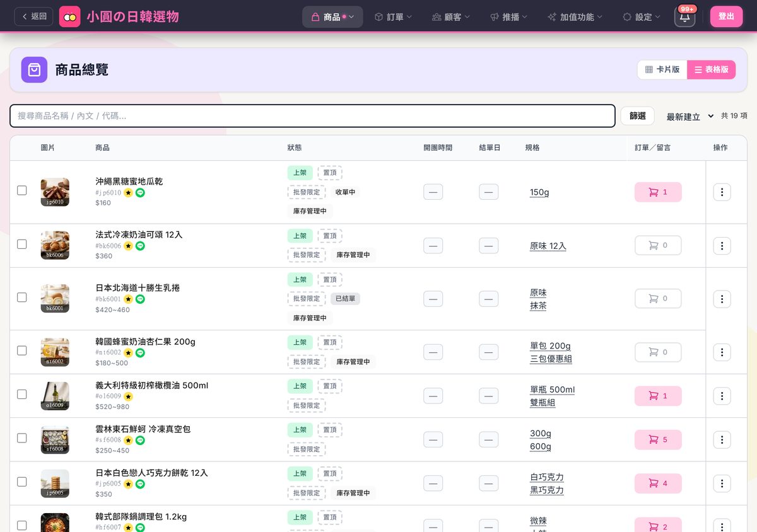This screenshot has height=532, width=757.
Task: Click the 三包優惠組 spec link
Action: [x=551, y=359]
